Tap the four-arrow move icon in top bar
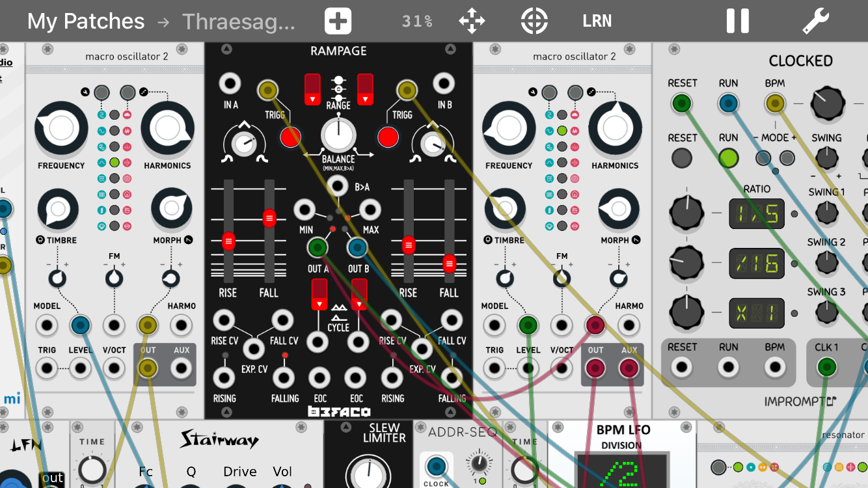This screenshot has width=868, height=488. click(472, 21)
